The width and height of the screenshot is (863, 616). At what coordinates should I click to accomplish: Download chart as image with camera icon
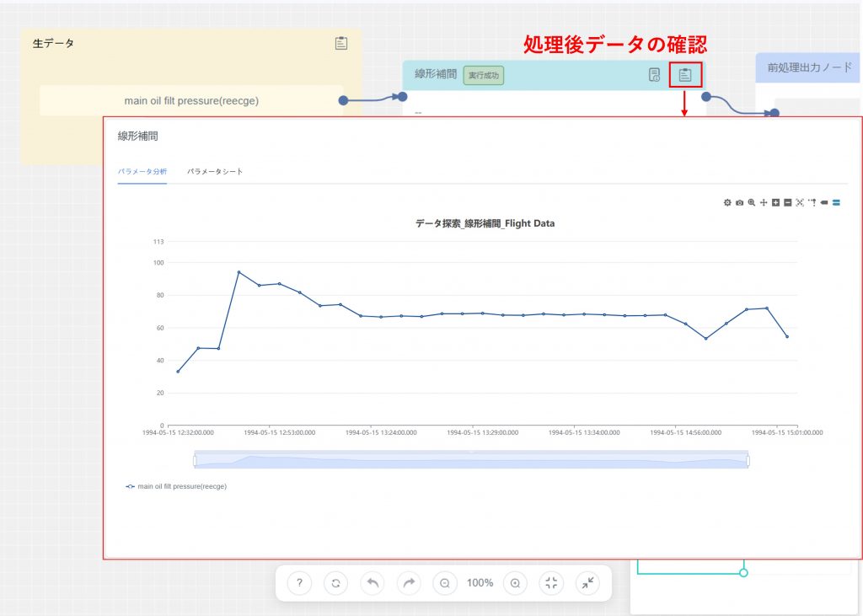click(739, 202)
